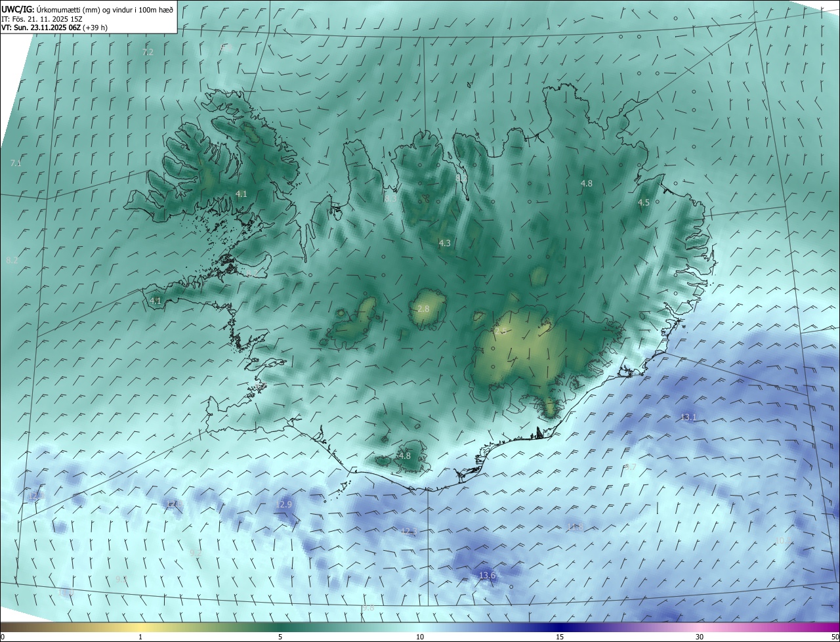Click the colorbar tick label 15
840x642 pixels.
(x=560, y=637)
